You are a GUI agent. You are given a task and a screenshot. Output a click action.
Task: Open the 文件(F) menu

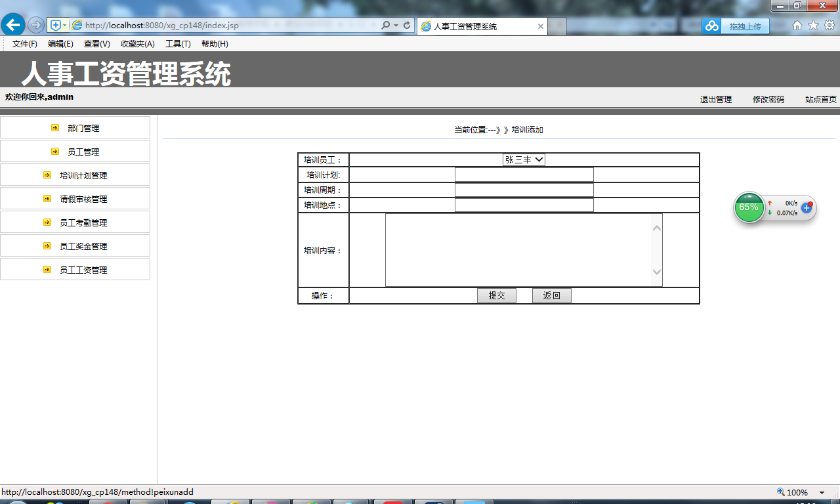25,44
